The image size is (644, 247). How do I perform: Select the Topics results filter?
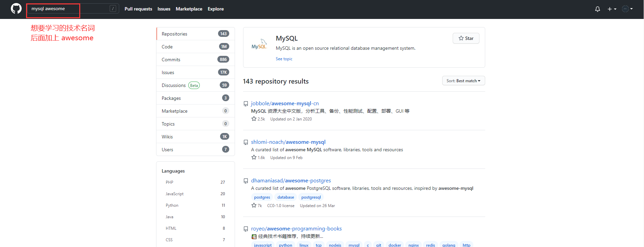pyautogui.click(x=195, y=124)
